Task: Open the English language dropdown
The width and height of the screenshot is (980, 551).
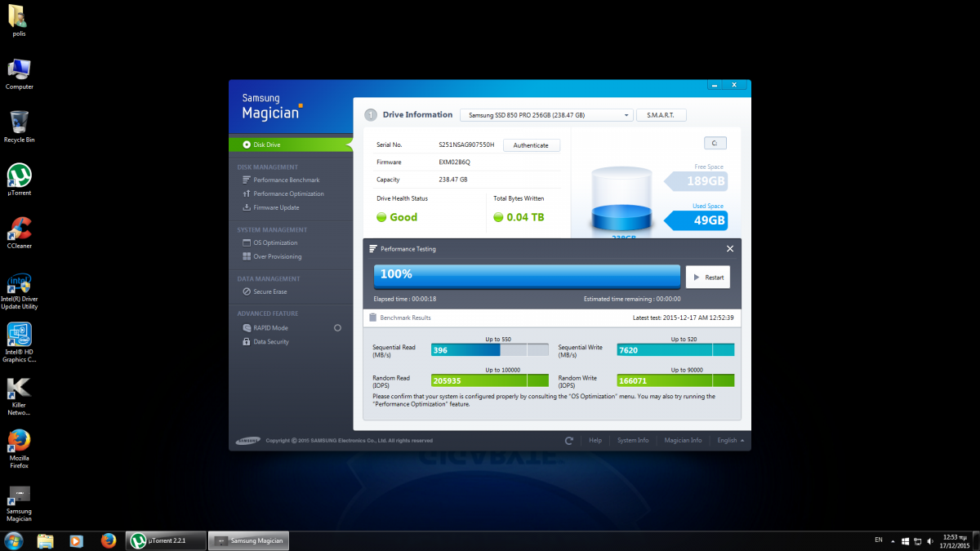Action: click(730, 440)
